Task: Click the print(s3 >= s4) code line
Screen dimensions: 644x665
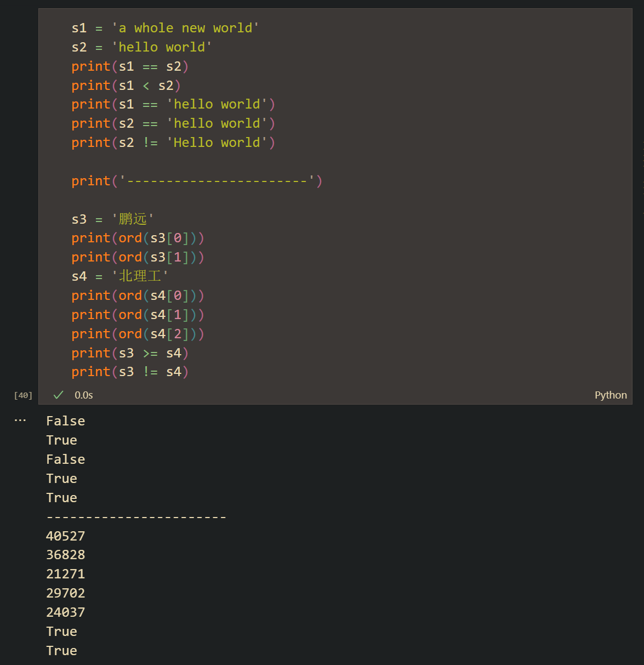Action: point(129,353)
